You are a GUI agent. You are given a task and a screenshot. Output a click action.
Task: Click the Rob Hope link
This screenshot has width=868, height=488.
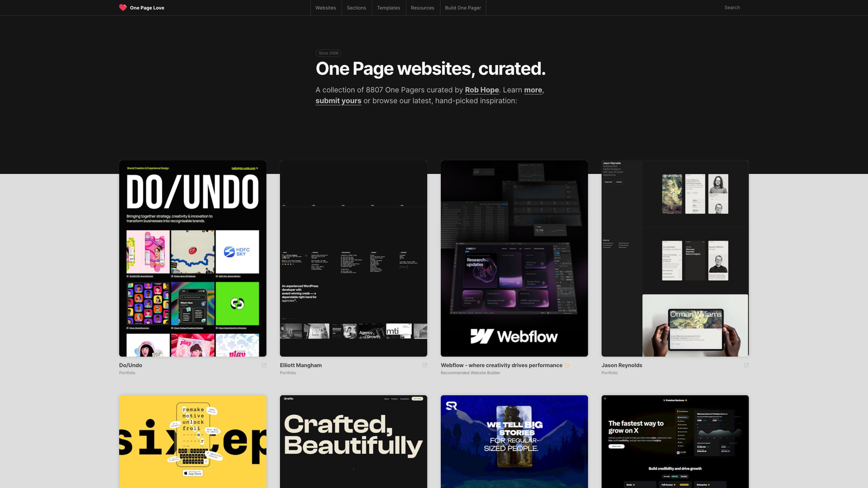click(x=481, y=90)
